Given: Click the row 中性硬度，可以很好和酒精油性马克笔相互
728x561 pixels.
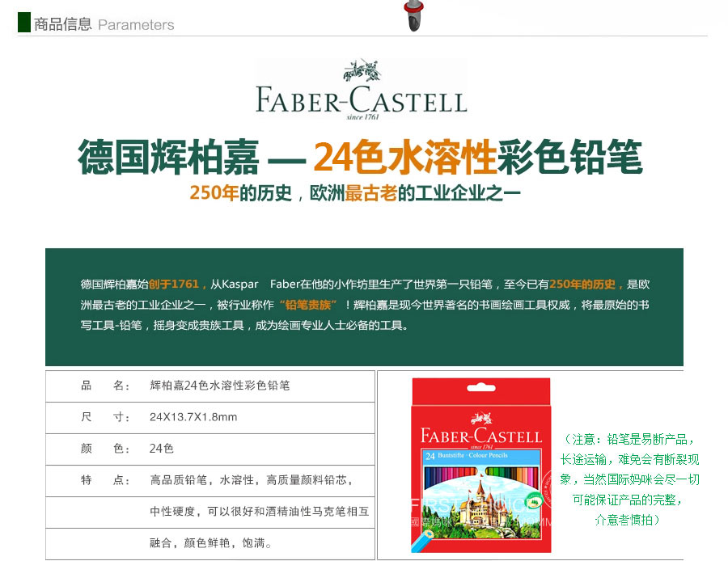Looking at the screenshot, I should tap(259, 512).
